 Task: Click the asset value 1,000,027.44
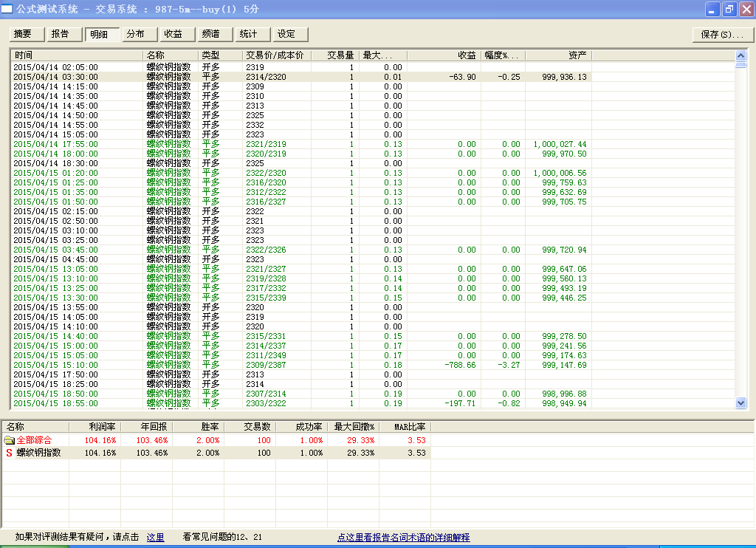coord(560,144)
